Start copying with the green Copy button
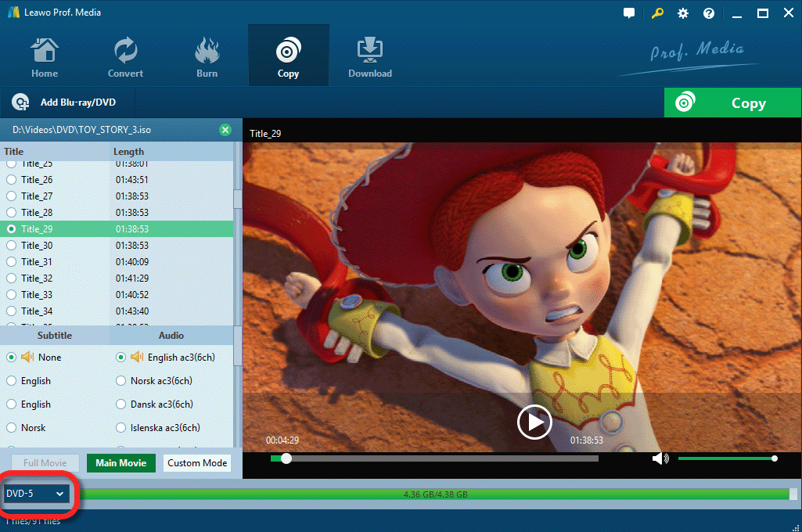Screen dimensions: 802x532 point(732,102)
